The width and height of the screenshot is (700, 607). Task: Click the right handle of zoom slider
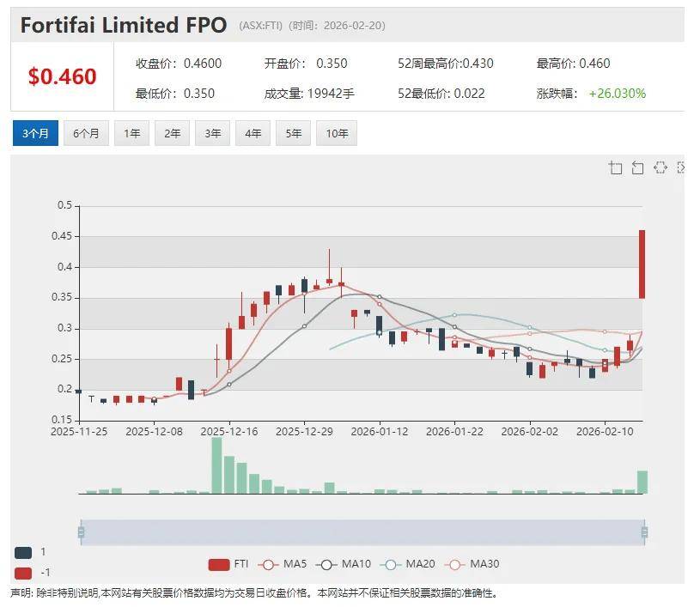[643, 532]
